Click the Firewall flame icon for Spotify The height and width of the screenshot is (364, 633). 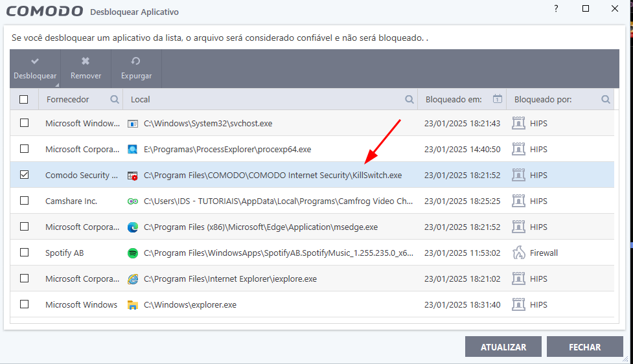pos(518,253)
